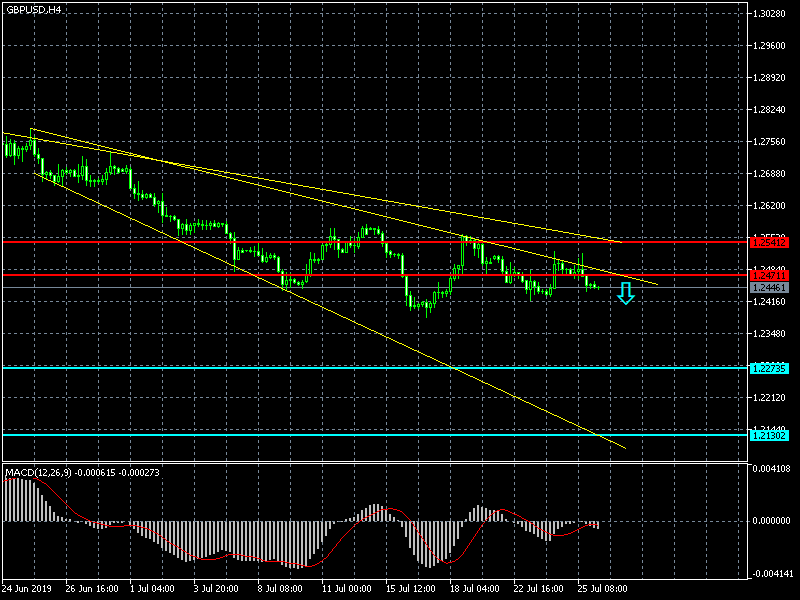Click the 1.26200 price scale value
The image size is (800, 600).
click(x=772, y=206)
